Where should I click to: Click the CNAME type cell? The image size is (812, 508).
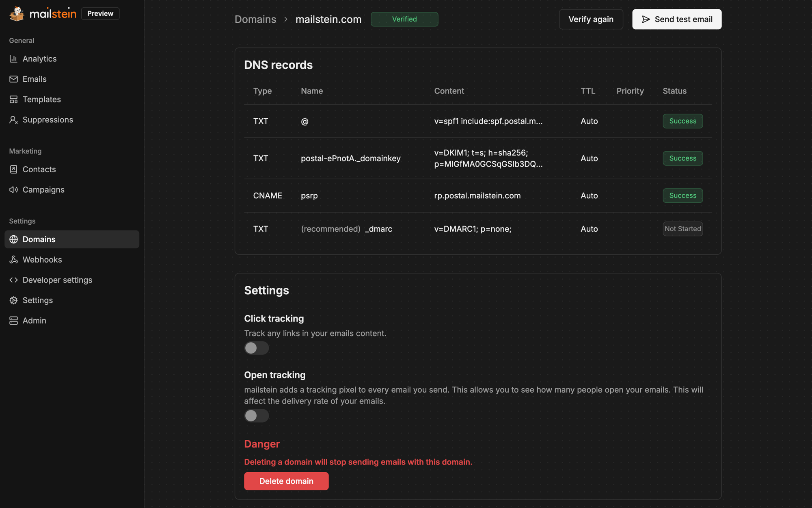pos(268,195)
